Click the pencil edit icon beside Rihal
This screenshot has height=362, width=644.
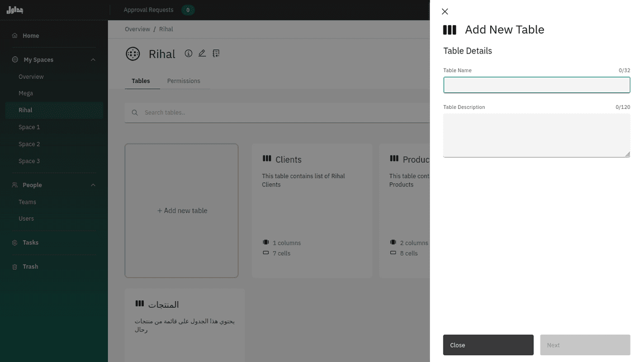point(202,54)
